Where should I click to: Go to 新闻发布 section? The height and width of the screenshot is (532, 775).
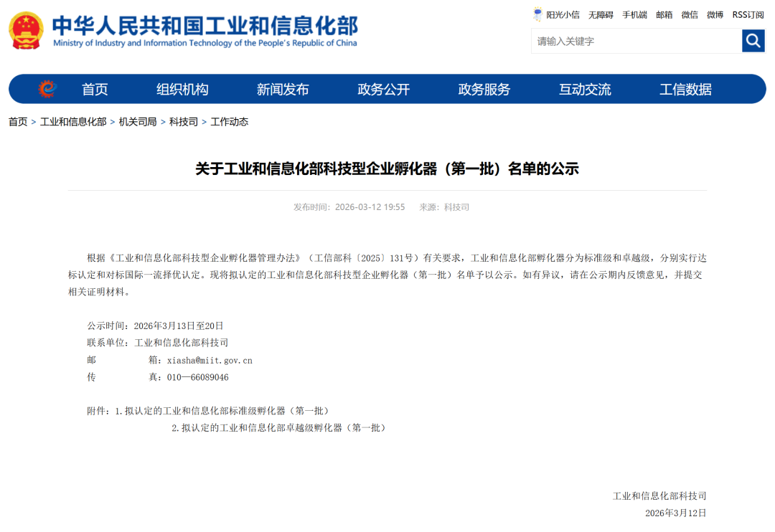(283, 90)
